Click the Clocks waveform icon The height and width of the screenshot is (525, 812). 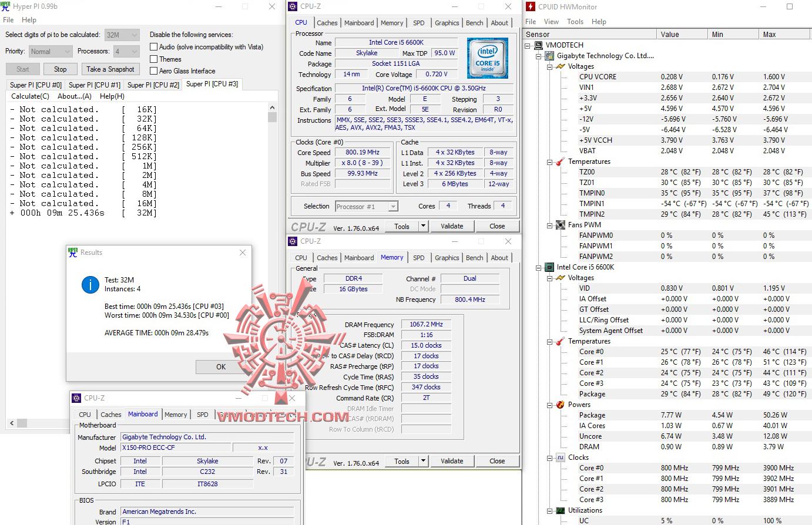(x=560, y=457)
